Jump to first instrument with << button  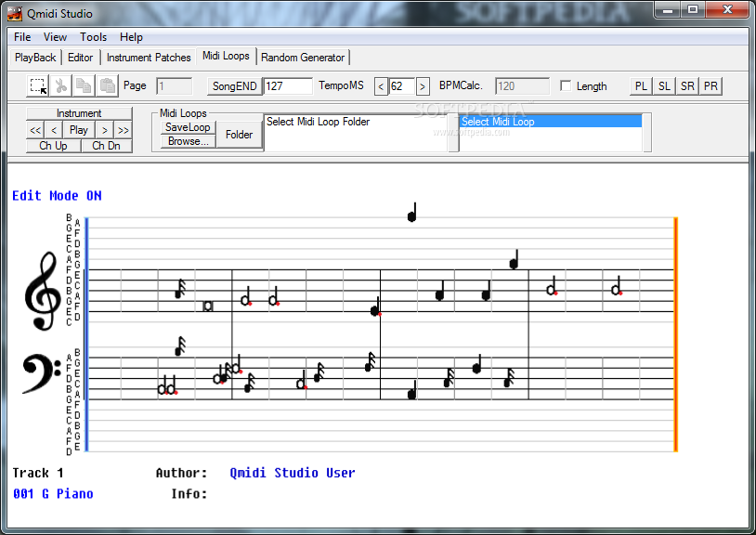[x=35, y=130]
